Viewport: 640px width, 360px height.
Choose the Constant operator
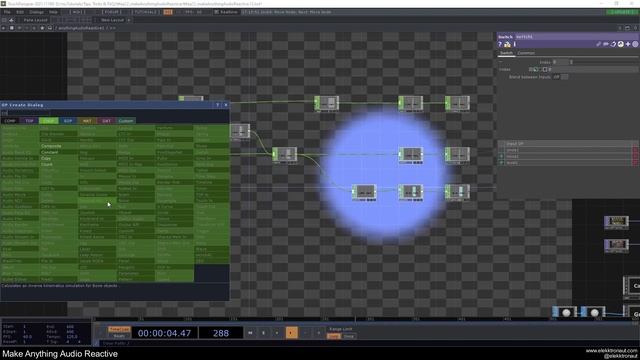click(x=49, y=152)
